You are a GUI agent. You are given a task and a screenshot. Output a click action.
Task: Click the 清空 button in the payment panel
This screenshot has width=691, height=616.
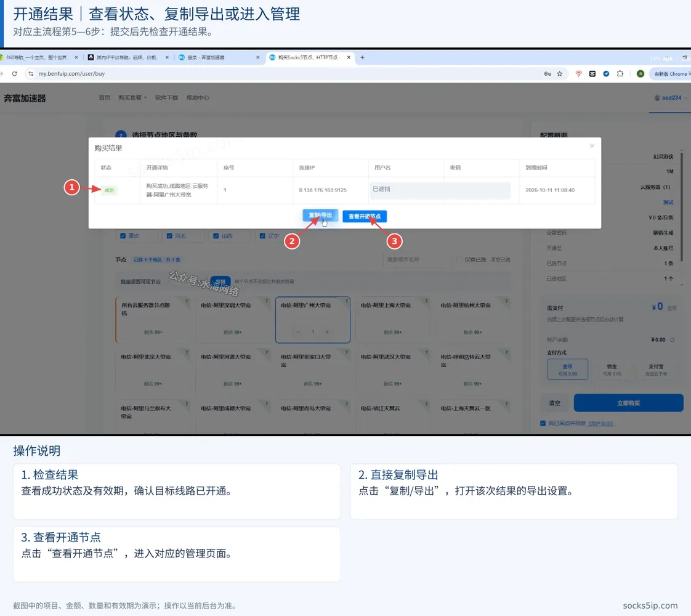click(555, 403)
